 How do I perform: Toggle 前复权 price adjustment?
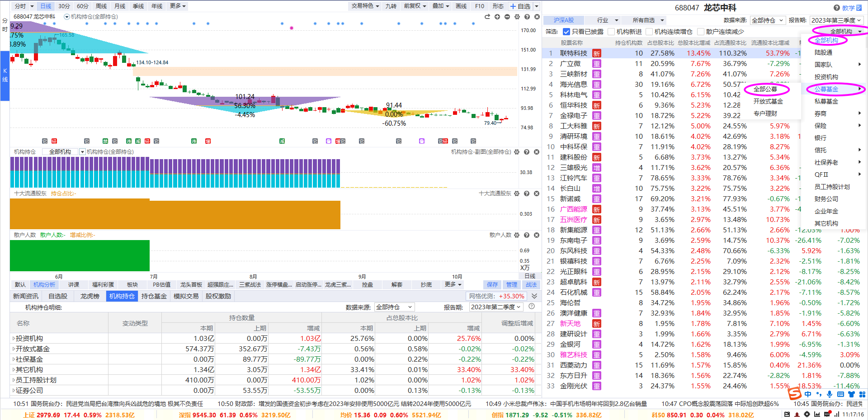point(415,6)
